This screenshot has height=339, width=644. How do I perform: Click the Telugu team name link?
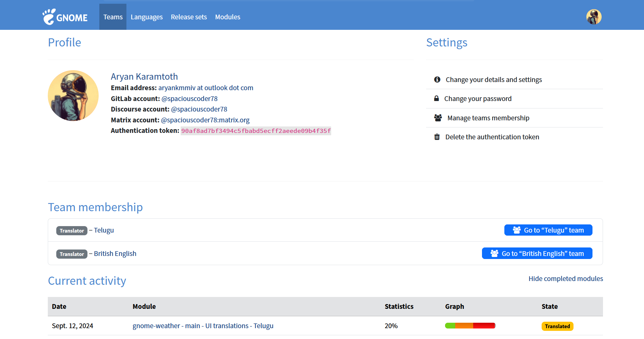click(104, 230)
